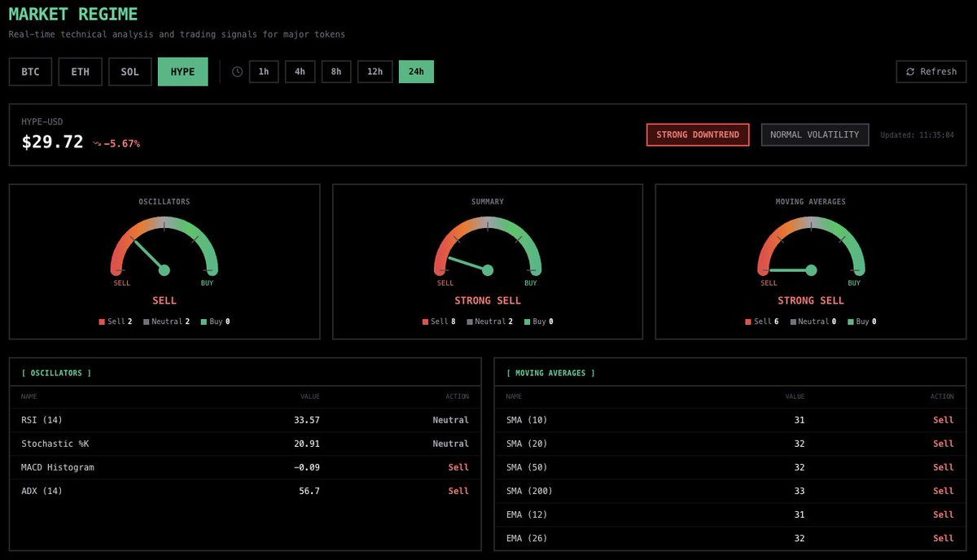Switch timeframe to 1h
This screenshot has width=977, height=560.
pyautogui.click(x=264, y=72)
